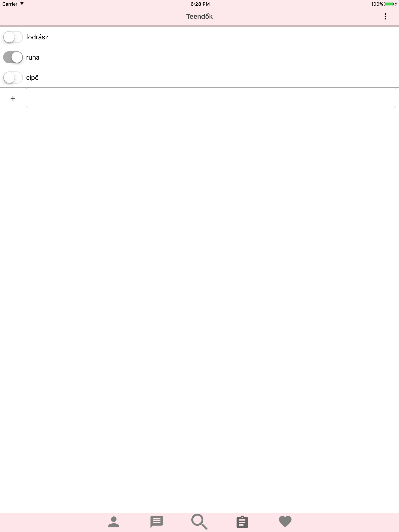Turn off the ruha switch

click(13, 57)
